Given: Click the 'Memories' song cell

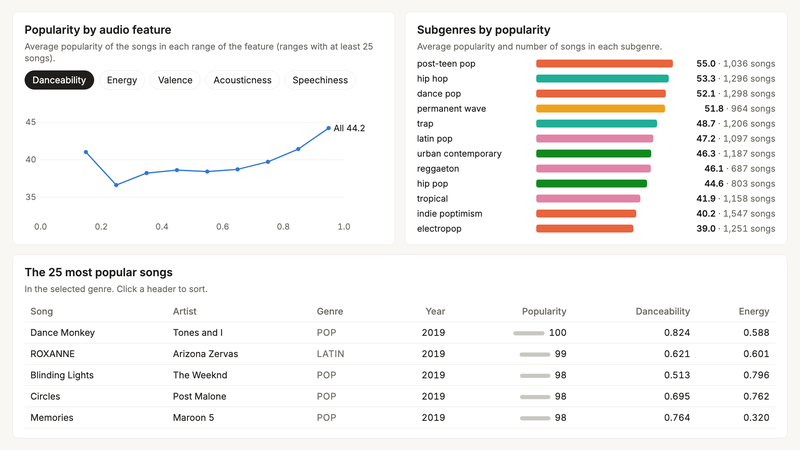Looking at the screenshot, I should click(x=52, y=418).
